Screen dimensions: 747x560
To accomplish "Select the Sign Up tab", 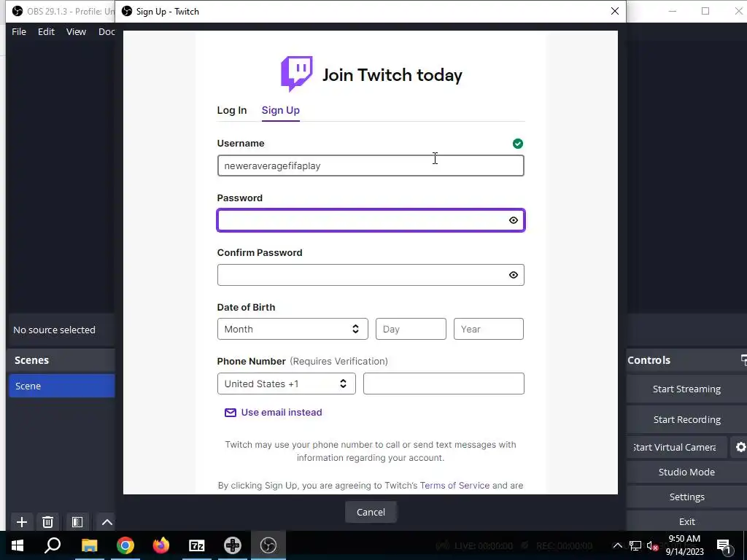I will click(x=281, y=110).
